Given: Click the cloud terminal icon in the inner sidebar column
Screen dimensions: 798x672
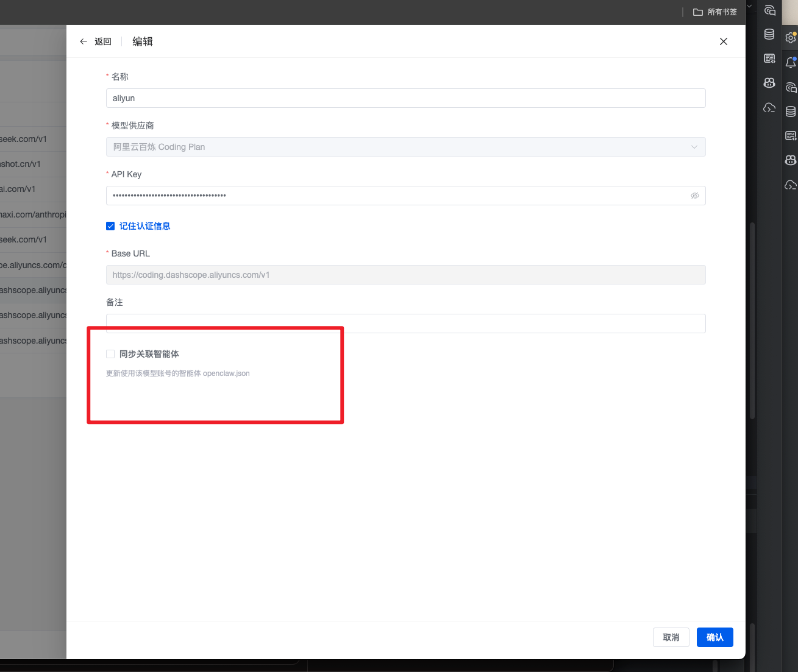Looking at the screenshot, I should coord(769,108).
